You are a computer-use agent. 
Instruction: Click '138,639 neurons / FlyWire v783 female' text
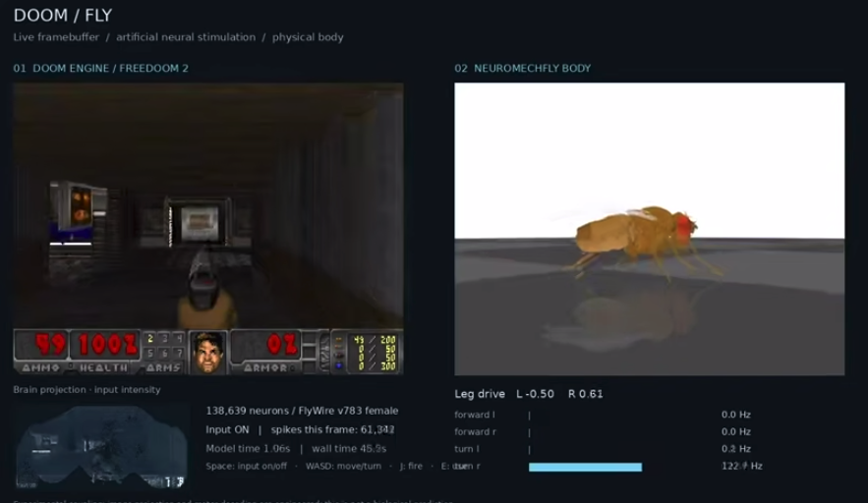(x=302, y=411)
